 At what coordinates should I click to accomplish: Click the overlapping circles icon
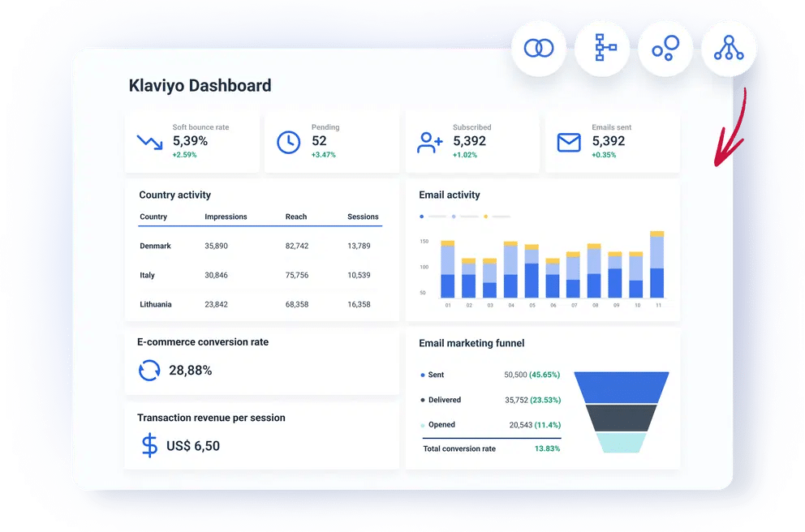pyautogui.click(x=539, y=49)
